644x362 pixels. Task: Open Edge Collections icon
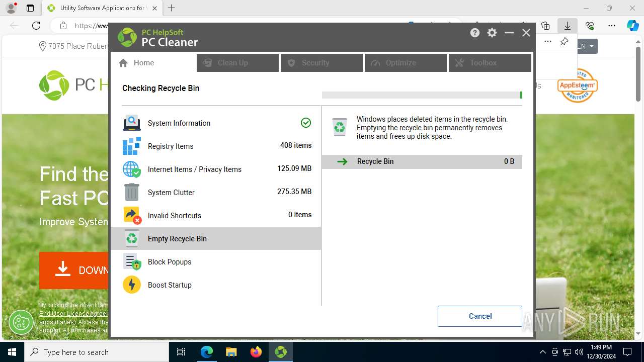point(545,26)
